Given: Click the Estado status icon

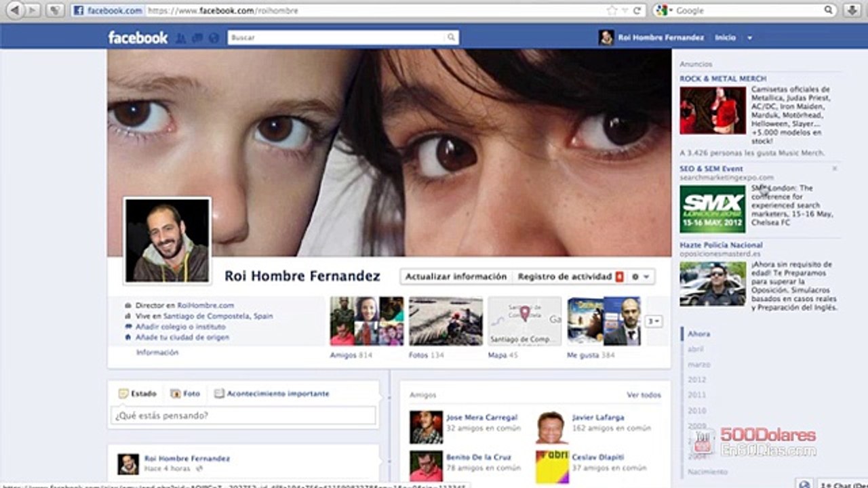Looking at the screenshot, I should (123, 393).
